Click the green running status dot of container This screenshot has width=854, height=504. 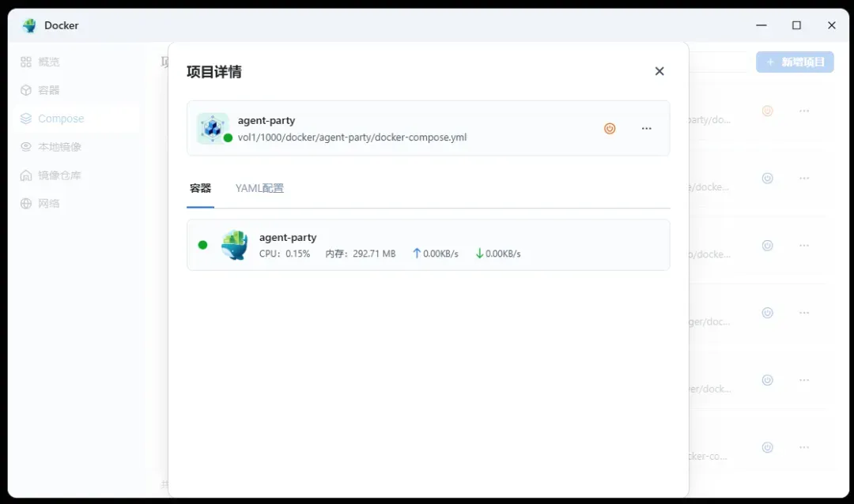point(202,245)
